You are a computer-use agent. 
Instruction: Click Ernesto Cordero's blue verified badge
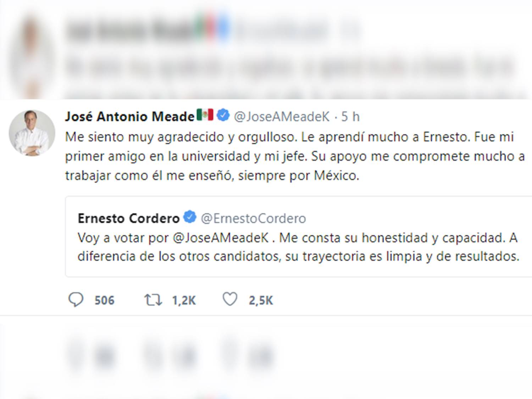[x=190, y=217]
